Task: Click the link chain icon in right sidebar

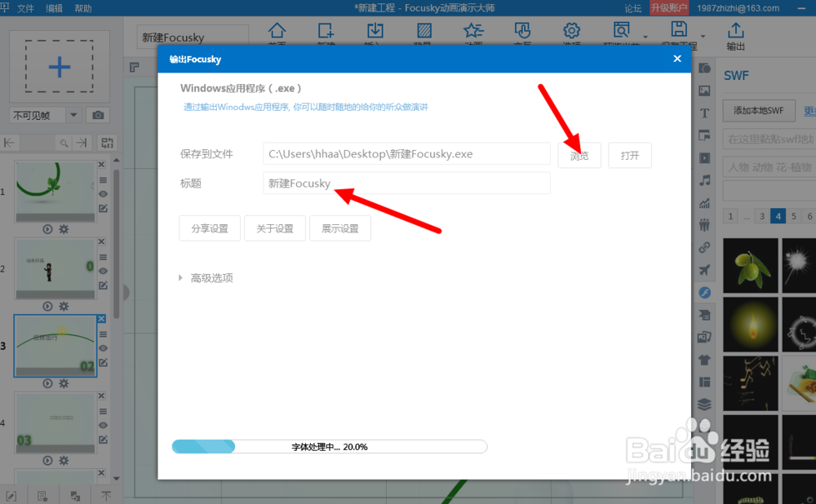Action: point(704,248)
